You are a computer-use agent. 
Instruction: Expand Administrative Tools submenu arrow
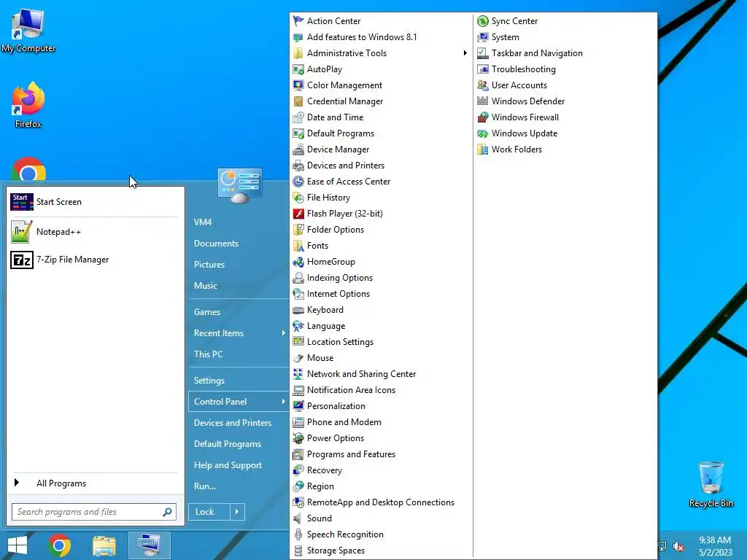465,52
